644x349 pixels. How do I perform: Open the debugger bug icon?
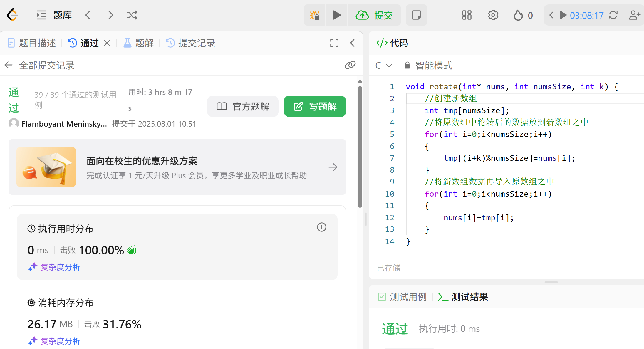tap(315, 15)
